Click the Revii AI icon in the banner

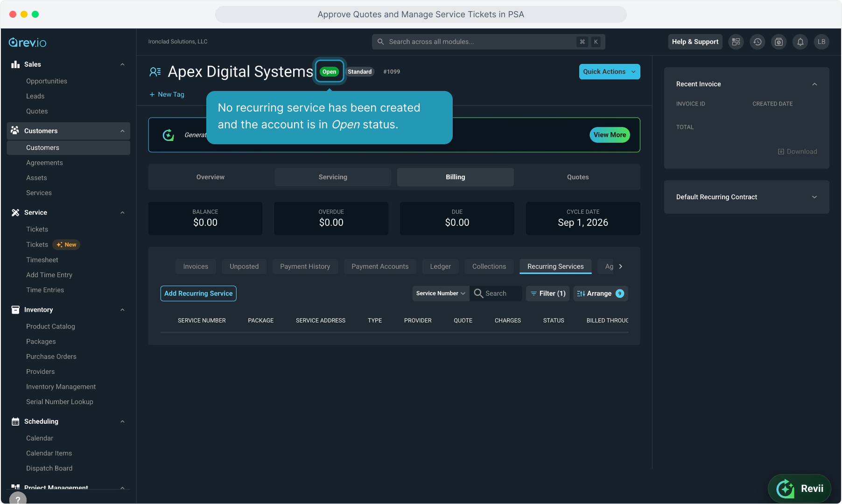tap(168, 135)
